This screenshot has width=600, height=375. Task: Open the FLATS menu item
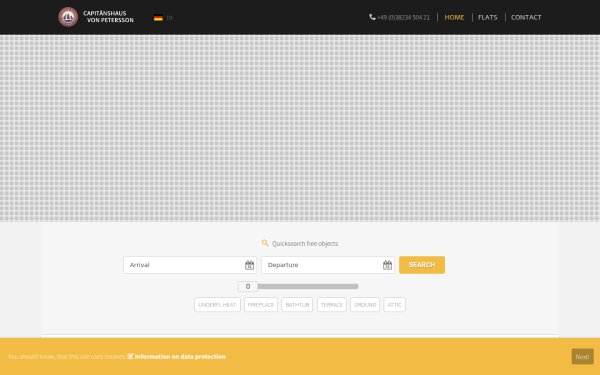[488, 17]
